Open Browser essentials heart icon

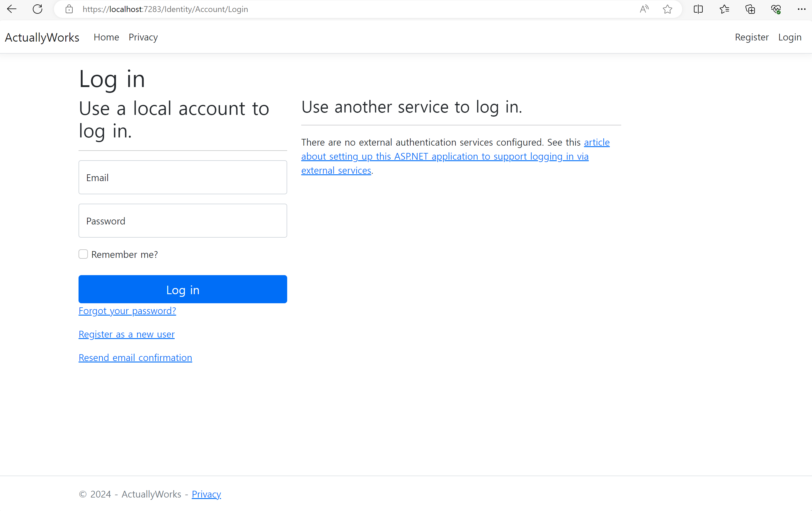point(776,9)
